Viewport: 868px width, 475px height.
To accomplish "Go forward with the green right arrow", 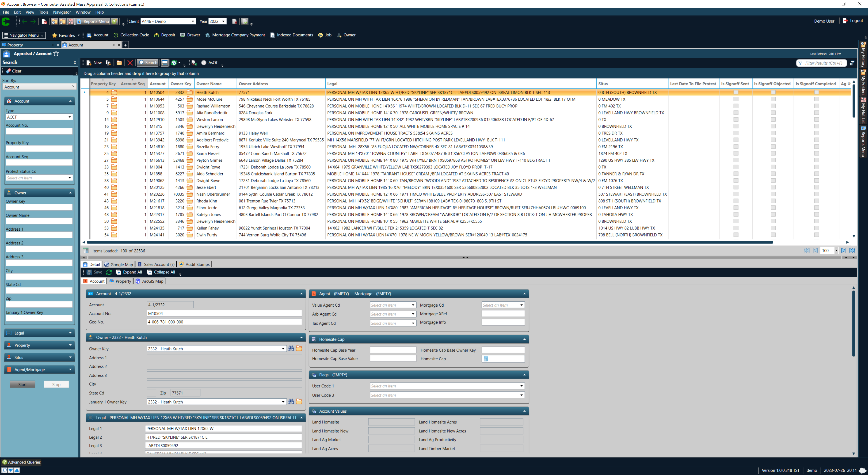I will tap(33, 21).
